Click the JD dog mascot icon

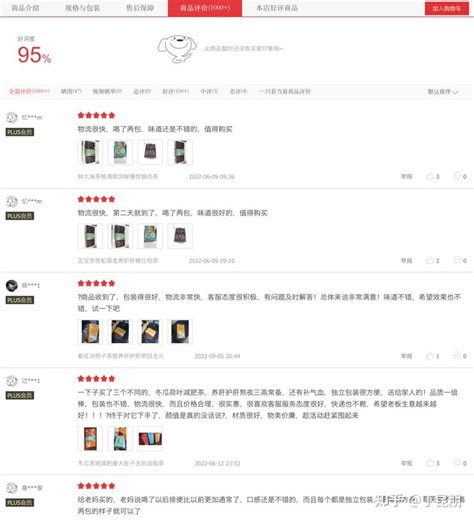(x=177, y=49)
